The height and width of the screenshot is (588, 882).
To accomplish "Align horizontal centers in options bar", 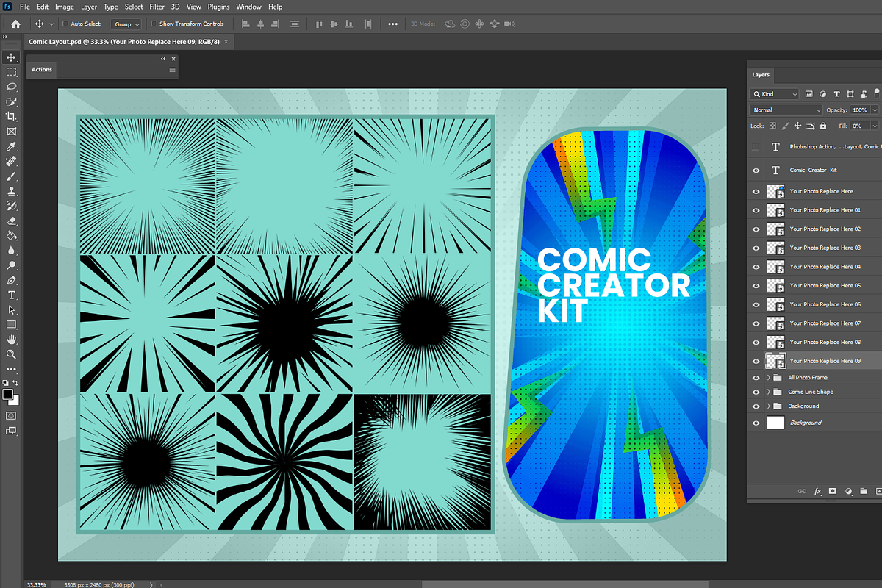I will 262,24.
